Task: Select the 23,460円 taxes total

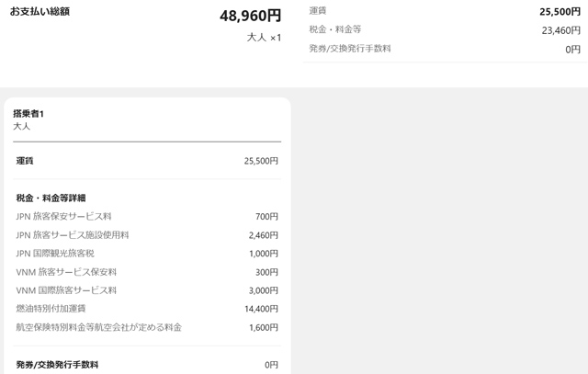Action: (560, 30)
